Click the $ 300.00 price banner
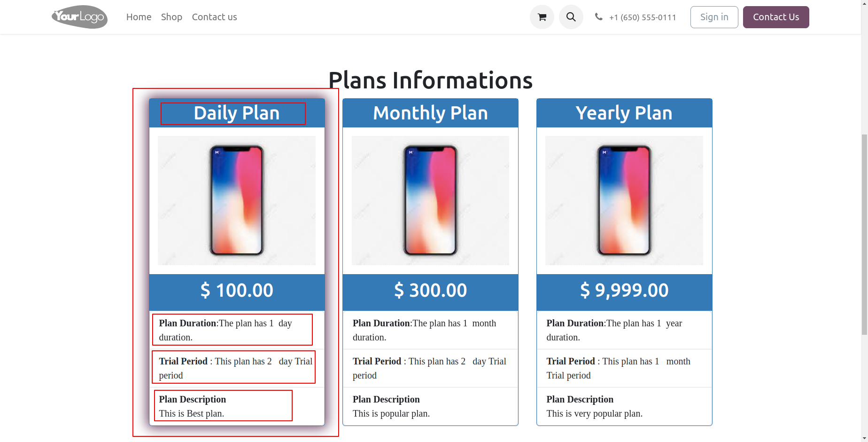The height and width of the screenshot is (442, 868). pyautogui.click(x=430, y=291)
